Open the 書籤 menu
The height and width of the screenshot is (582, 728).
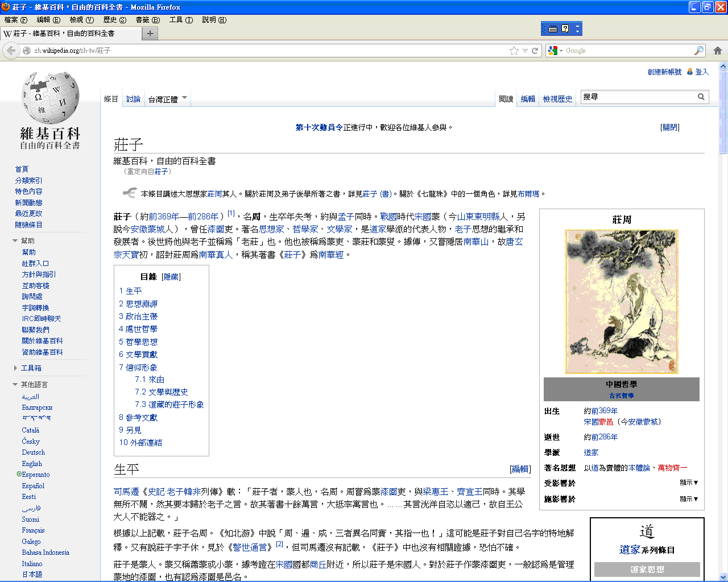(x=147, y=20)
